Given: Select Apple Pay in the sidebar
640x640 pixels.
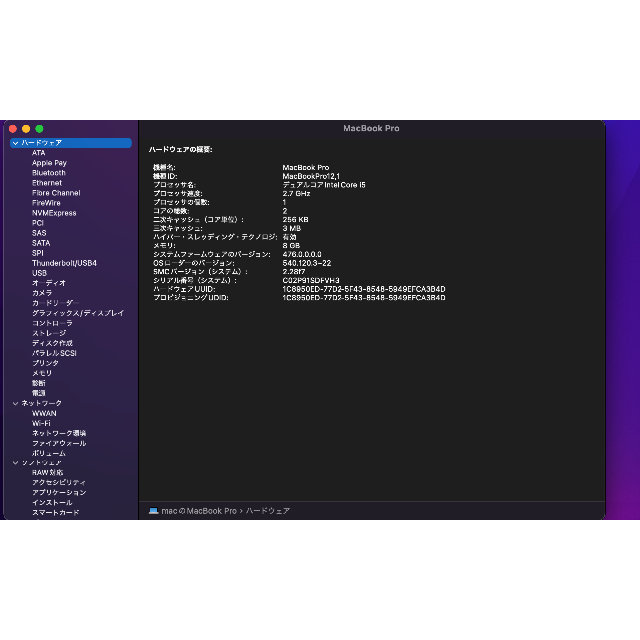Looking at the screenshot, I should tap(49, 163).
